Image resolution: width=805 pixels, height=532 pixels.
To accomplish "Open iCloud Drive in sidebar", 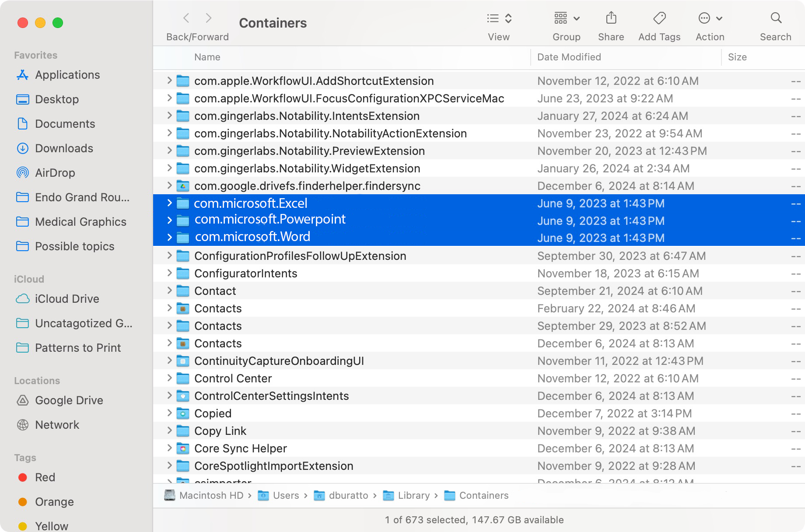I will tap(67, 299).
